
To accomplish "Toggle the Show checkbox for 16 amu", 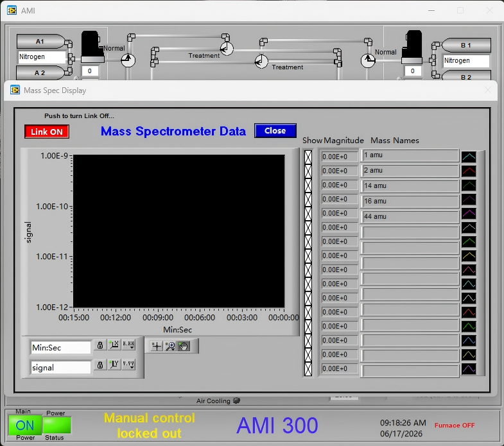I will [x=308, y=200].
